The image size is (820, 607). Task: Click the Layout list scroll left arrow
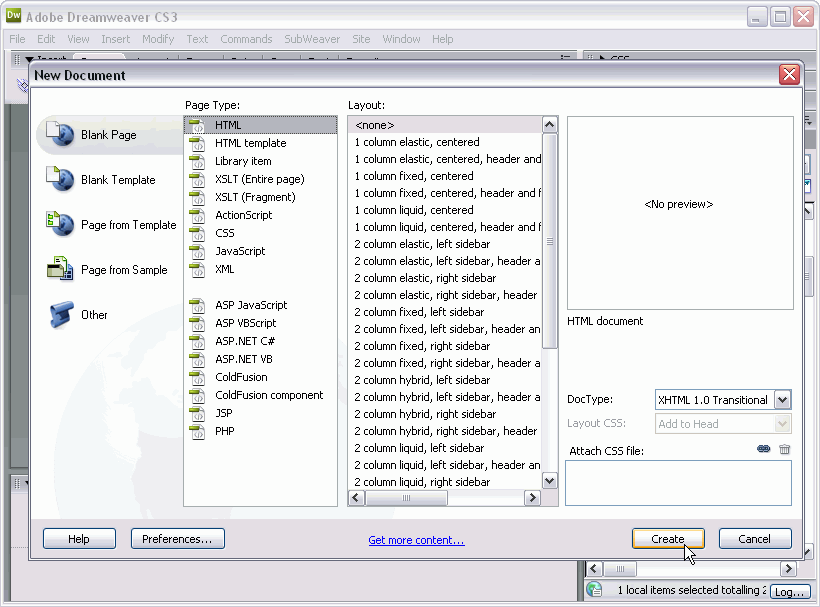click(357, 498)
